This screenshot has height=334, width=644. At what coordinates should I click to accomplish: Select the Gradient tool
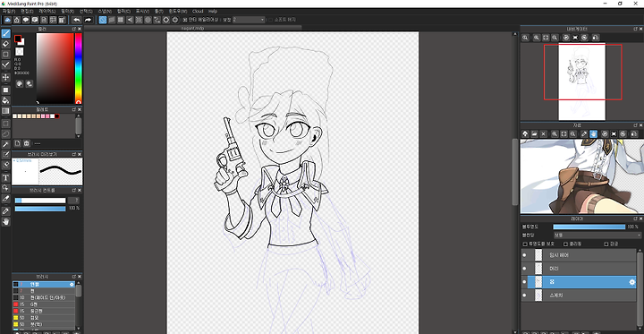point(5,111)
